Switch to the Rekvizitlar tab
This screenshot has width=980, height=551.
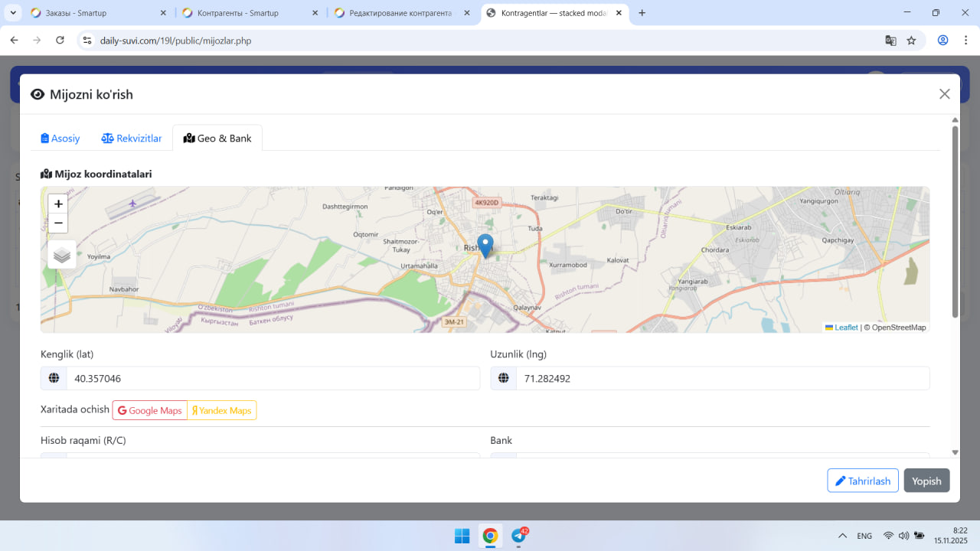pos(132,139)
